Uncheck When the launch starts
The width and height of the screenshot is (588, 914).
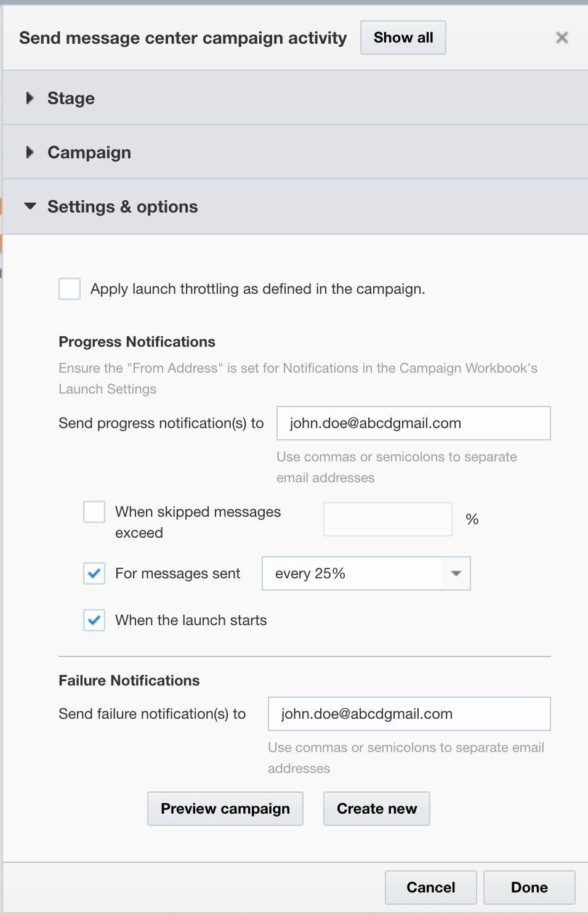coord(94,620)
